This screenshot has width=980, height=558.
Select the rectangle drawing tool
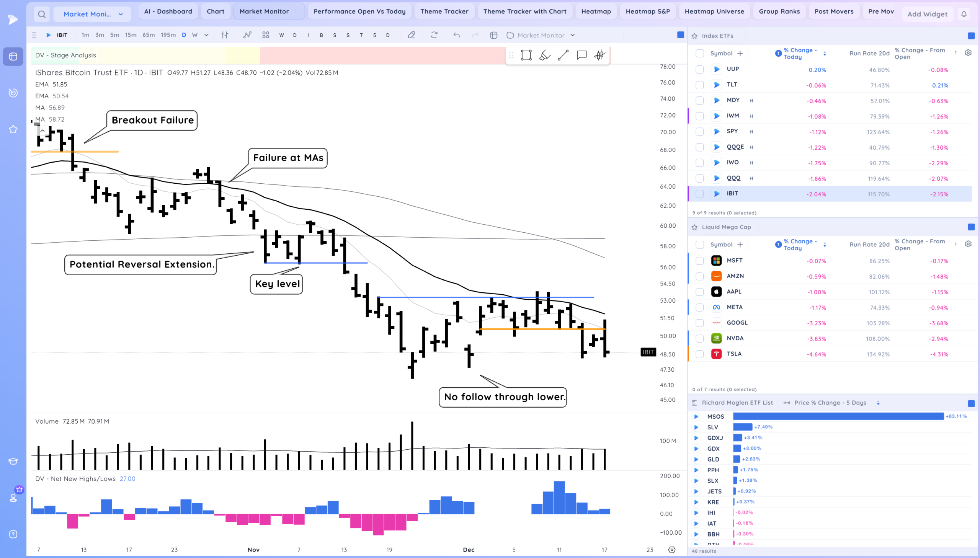[x=526, y=55]
